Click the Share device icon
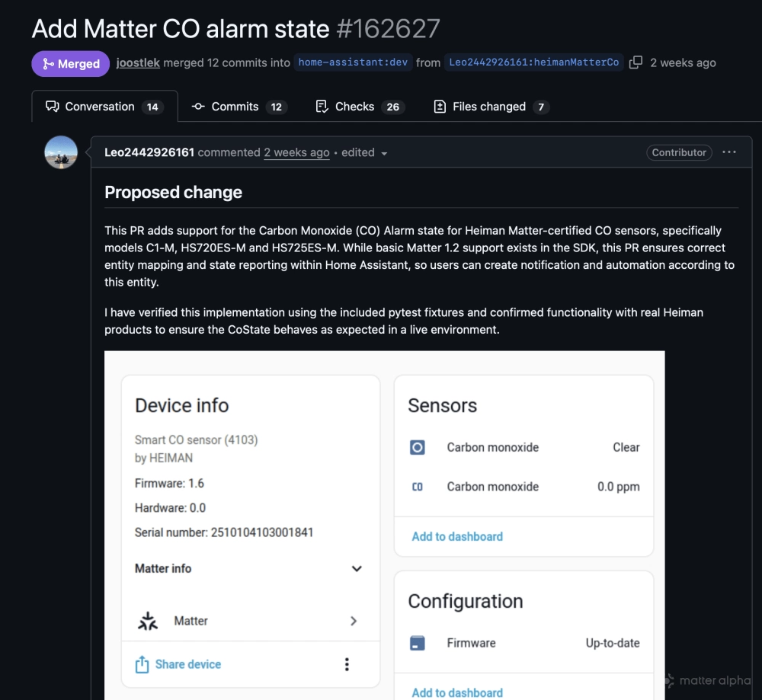 (142, 664)
